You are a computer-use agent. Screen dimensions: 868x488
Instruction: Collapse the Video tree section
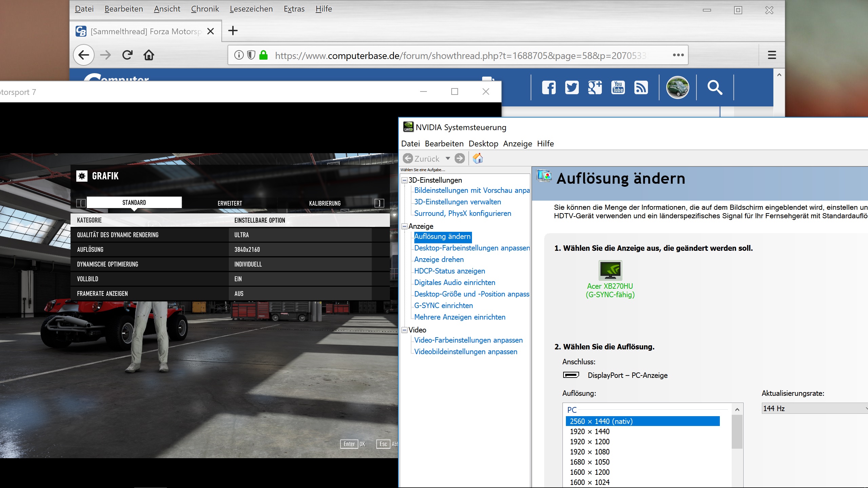tap(404, 330)
